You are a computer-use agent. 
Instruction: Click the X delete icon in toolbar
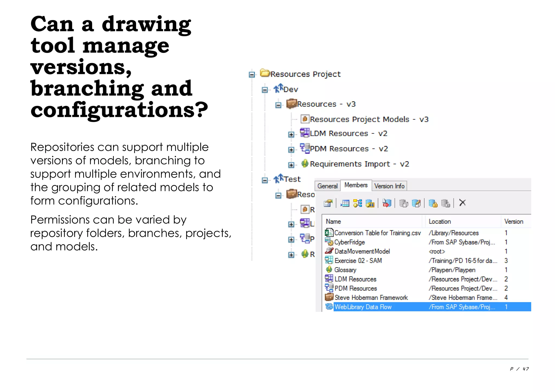[x=462, y=202]
